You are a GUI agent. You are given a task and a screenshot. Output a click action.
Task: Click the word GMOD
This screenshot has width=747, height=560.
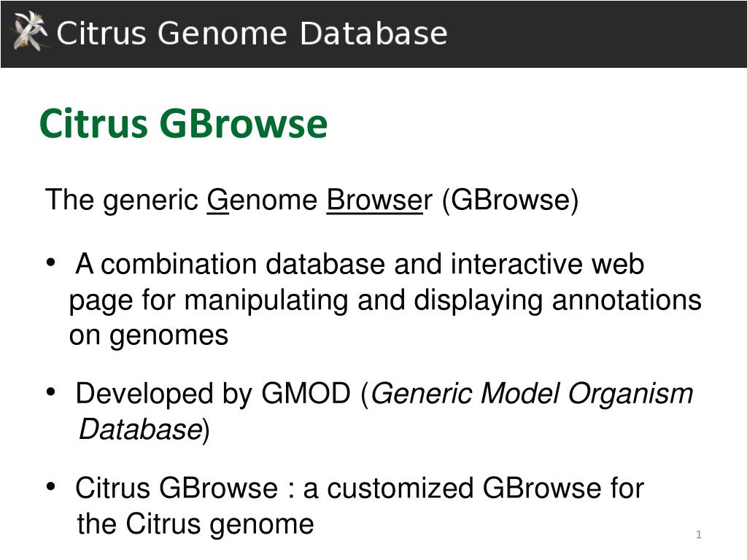click(x=306, y=394)
